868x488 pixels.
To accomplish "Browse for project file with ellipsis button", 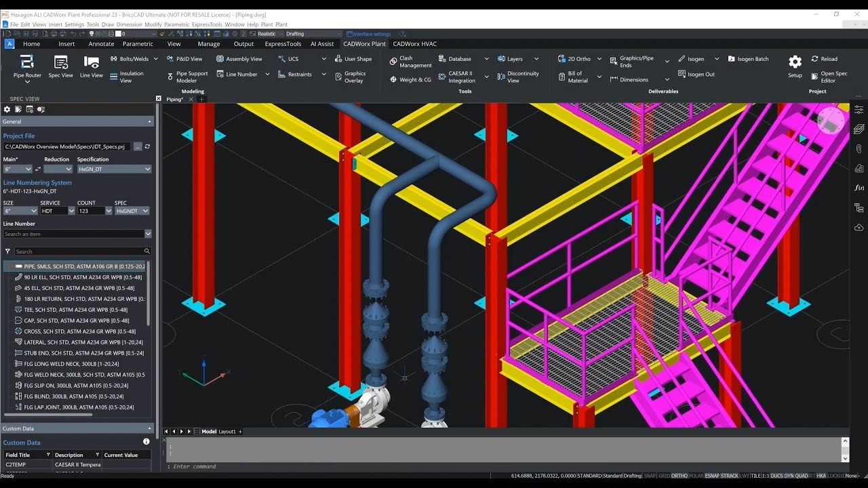I will [x=138, y=146].
